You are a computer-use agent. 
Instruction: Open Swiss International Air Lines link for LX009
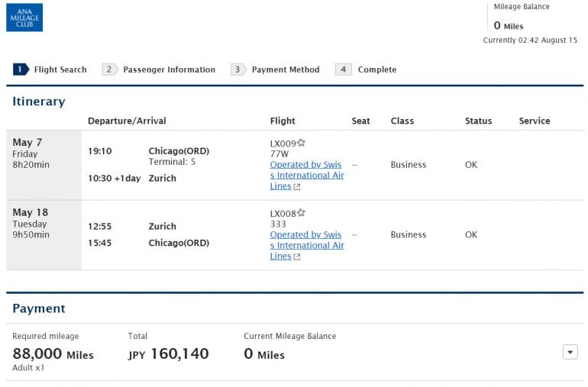306,175
